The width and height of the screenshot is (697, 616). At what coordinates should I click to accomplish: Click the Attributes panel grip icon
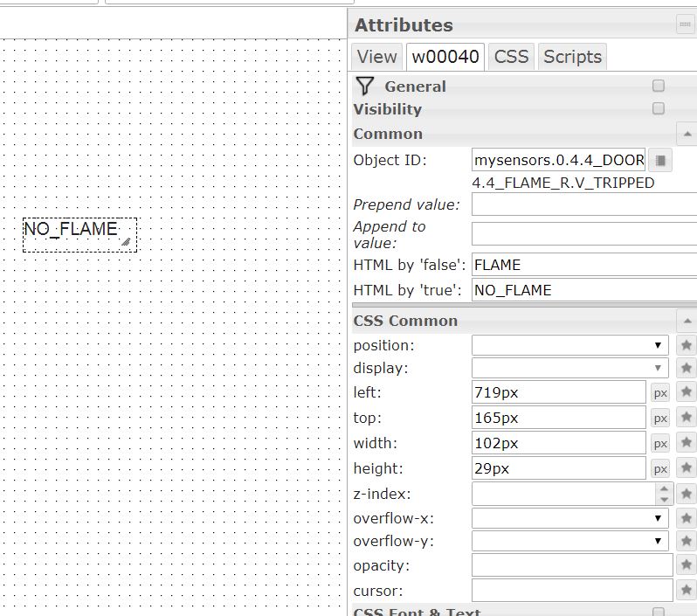pyautogui.click(x=685, y=25)
